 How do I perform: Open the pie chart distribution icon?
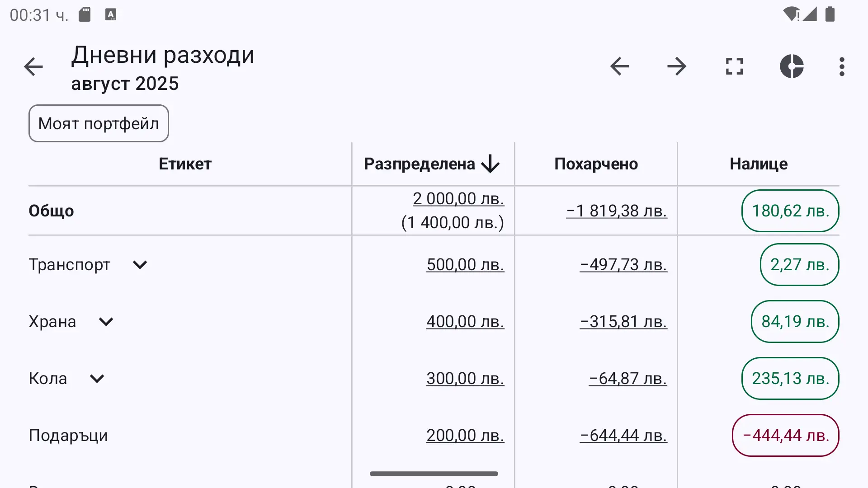tap(792, 66)
